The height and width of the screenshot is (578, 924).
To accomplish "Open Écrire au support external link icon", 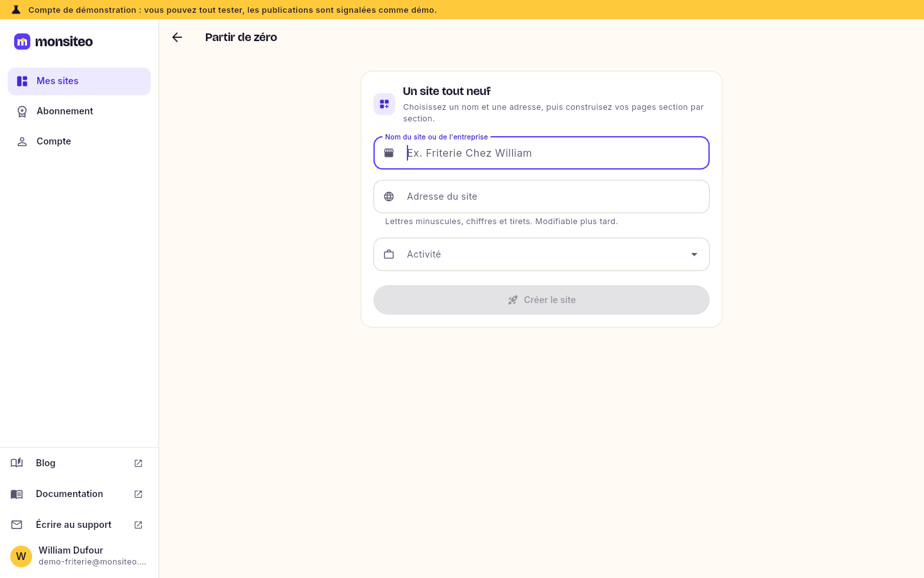I will tap(138, 525).
